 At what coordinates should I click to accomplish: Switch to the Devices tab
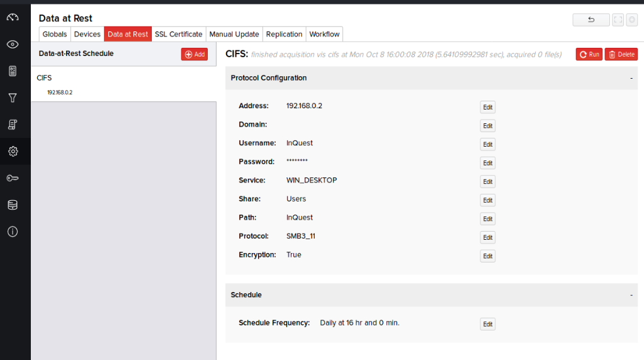point(87,34)
